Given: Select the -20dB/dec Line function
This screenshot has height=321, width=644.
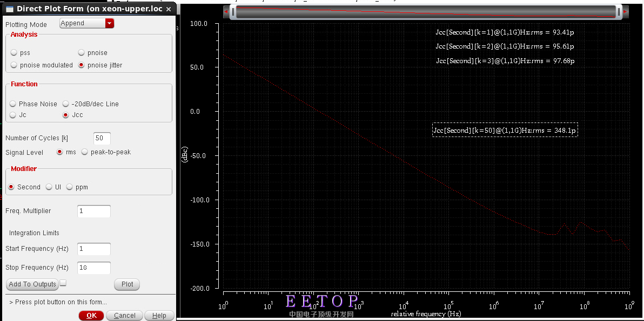Looking at the screenshot, I should (x=66, y=104).
